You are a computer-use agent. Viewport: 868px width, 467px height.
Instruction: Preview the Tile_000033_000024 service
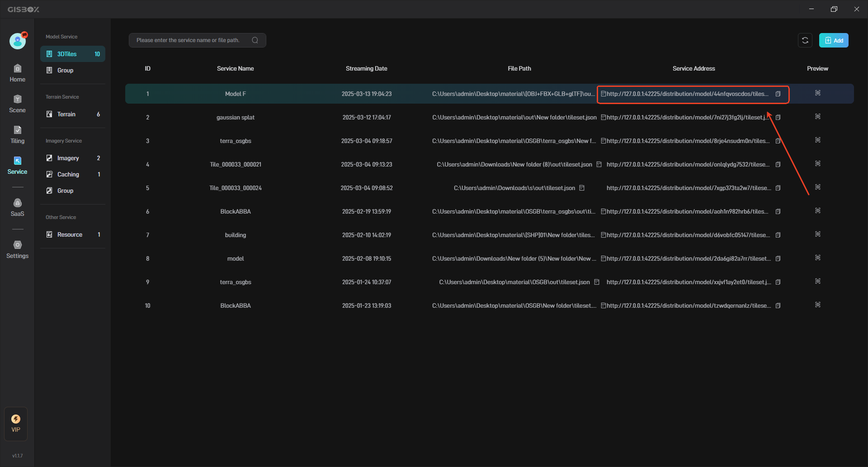pyautogui.click(x=818, y=187)
